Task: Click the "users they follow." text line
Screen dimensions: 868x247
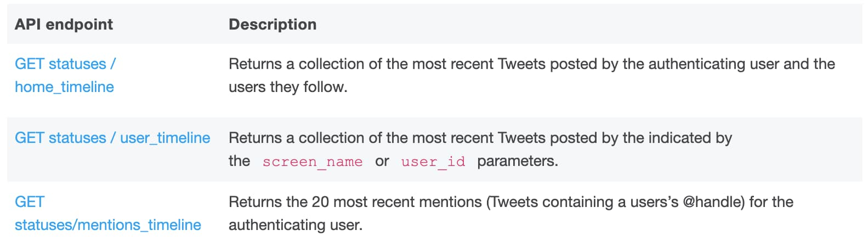Action: coord(288,87)
